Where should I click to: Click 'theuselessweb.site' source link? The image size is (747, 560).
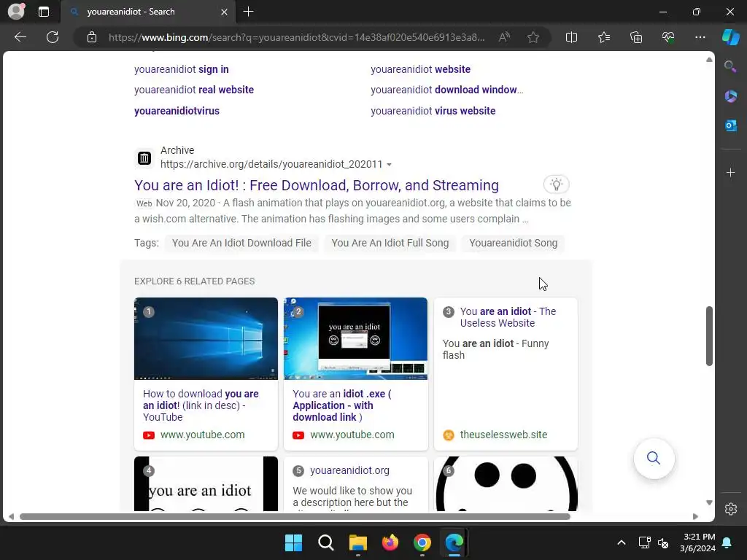tap(503, 435)
